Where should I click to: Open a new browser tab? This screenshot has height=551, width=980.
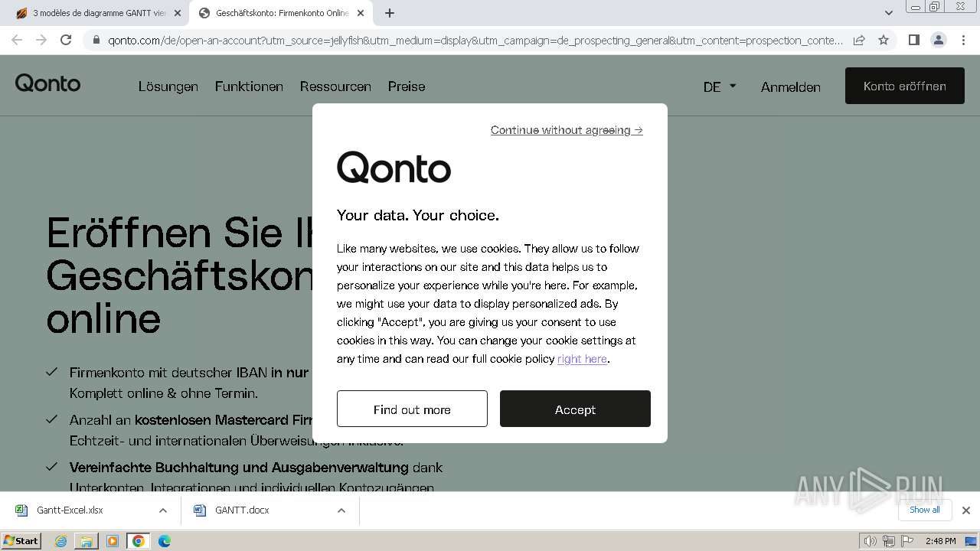[x=390, y=13]
